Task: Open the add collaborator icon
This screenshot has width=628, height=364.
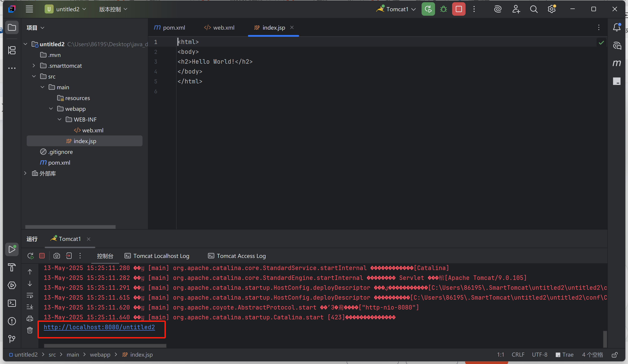Action: click(x=516, y=9)
